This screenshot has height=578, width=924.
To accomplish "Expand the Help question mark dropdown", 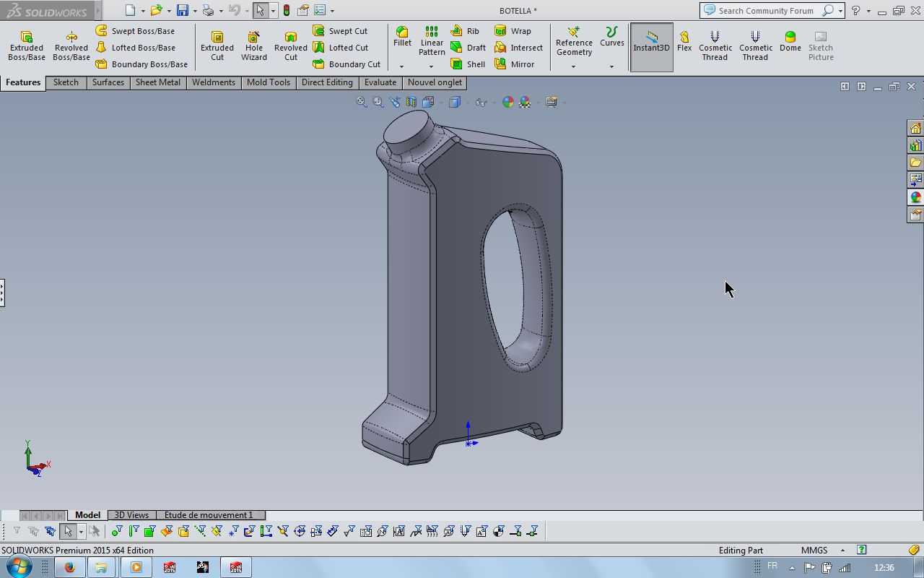I will point(868,11).
